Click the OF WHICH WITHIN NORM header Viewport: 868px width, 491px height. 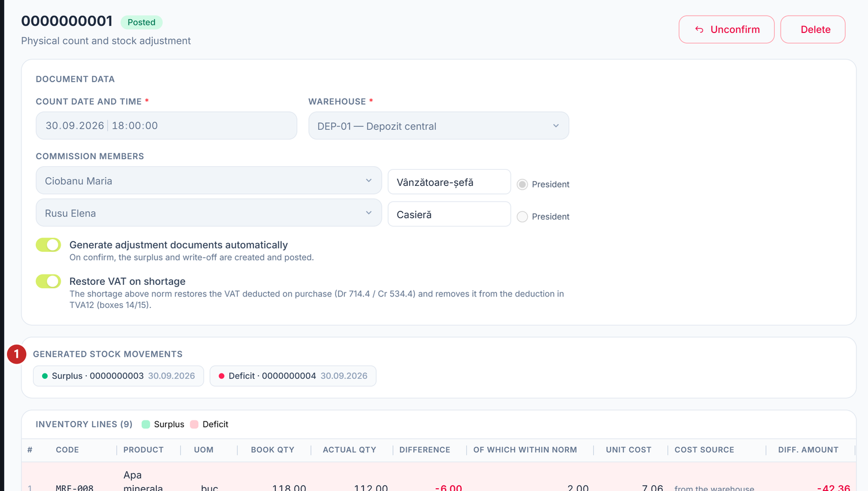(x=525, y=450)
